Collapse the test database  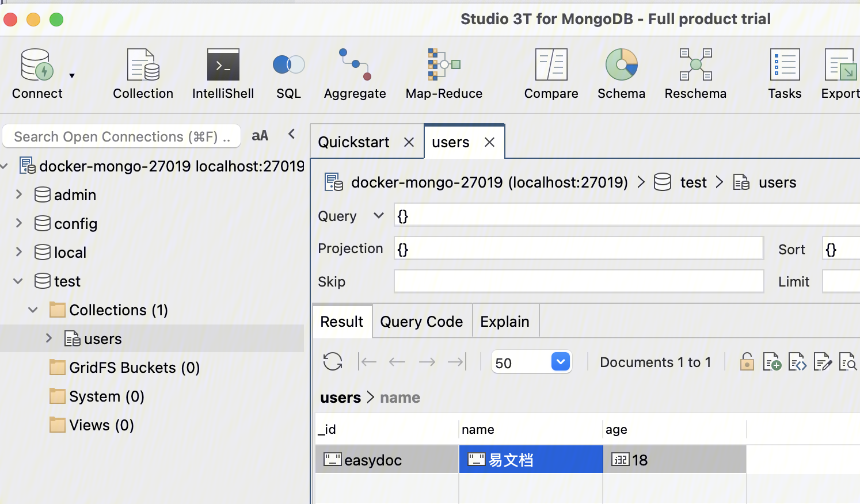(x=18, y=281)
